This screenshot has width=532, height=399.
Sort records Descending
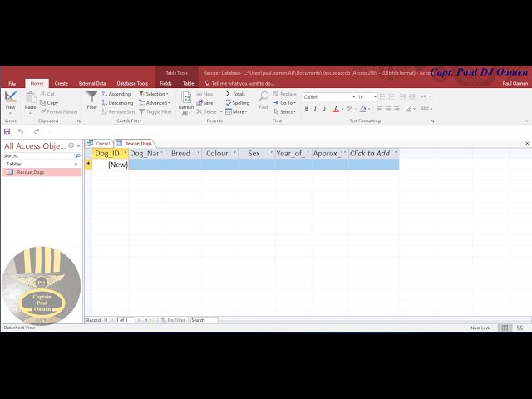[117, 103]
